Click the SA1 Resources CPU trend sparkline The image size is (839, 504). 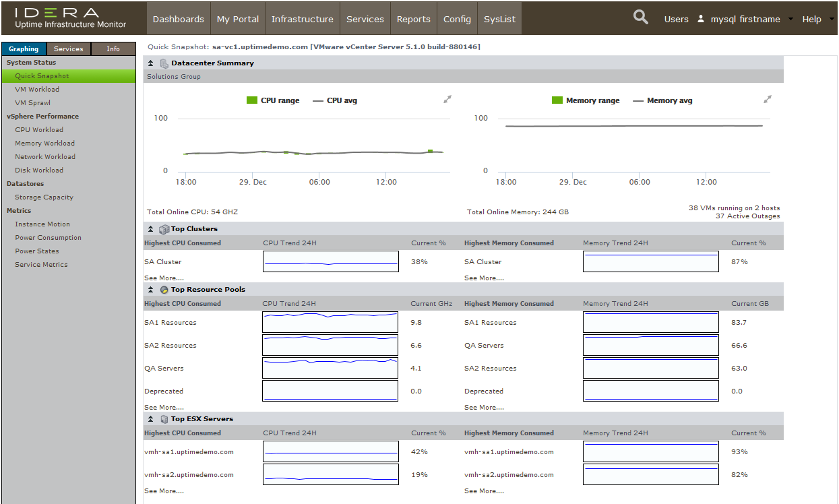(x=330, y=322)
